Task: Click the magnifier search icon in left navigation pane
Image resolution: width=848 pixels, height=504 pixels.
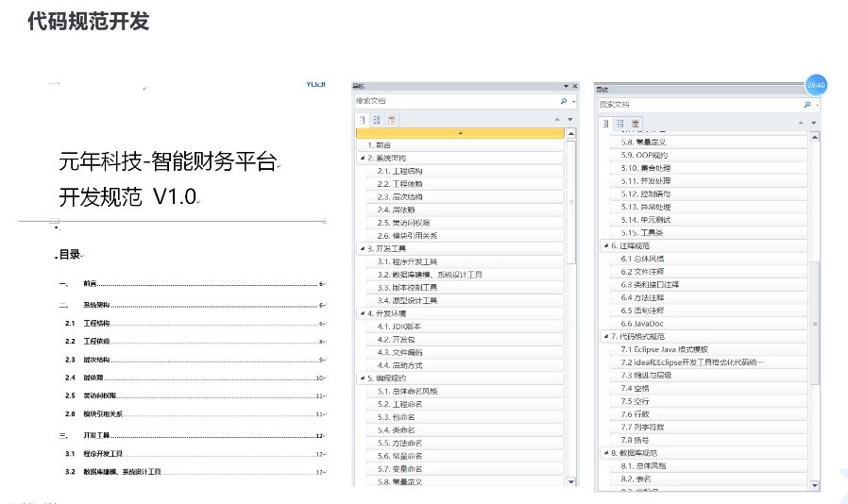Action: (564, 101)
